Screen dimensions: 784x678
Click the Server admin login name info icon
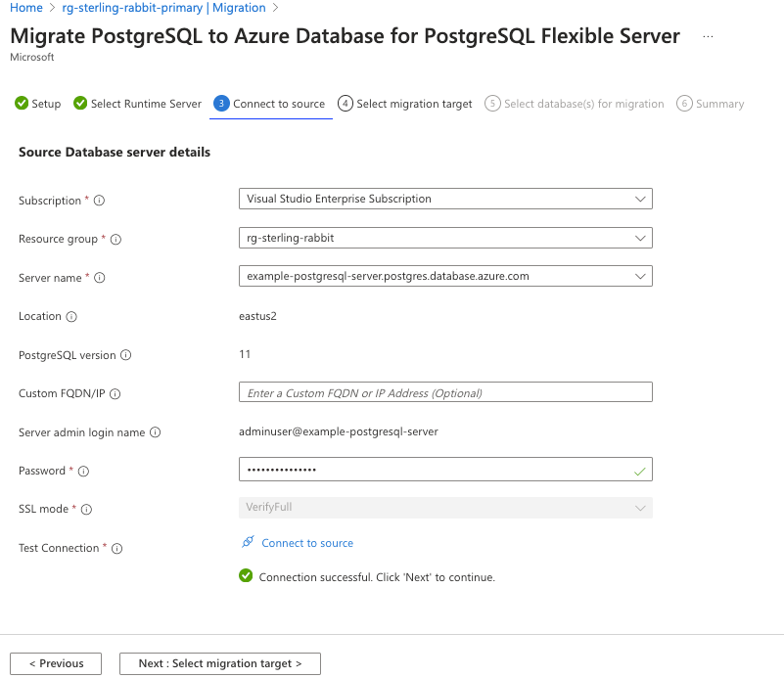pos(155,432)
